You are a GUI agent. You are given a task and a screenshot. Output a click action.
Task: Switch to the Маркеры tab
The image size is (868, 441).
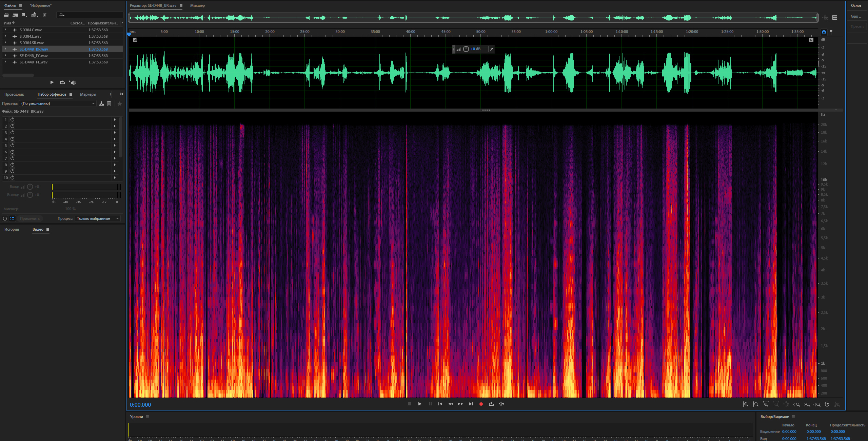(88, 94)
